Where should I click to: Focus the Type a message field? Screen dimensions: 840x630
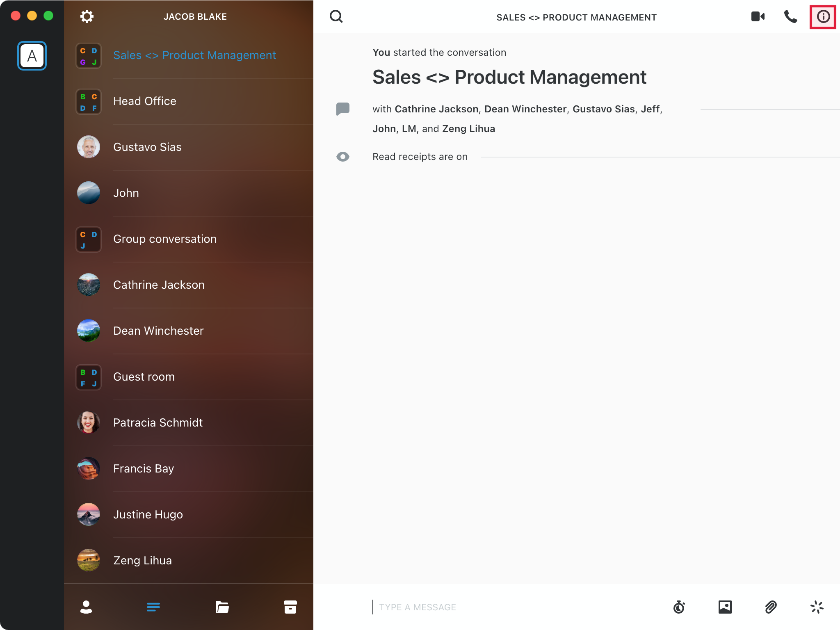click(517, 607)
